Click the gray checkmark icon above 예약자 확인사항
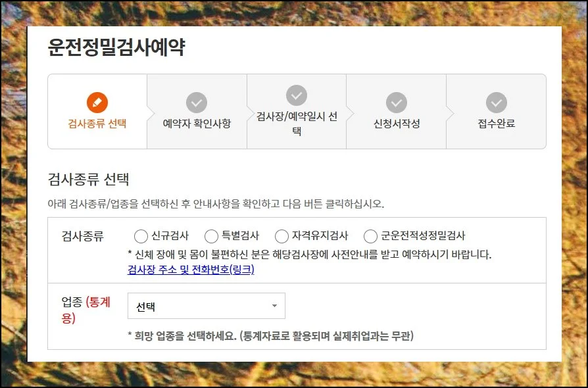This screenshot has height=388, width=588. 197,103
